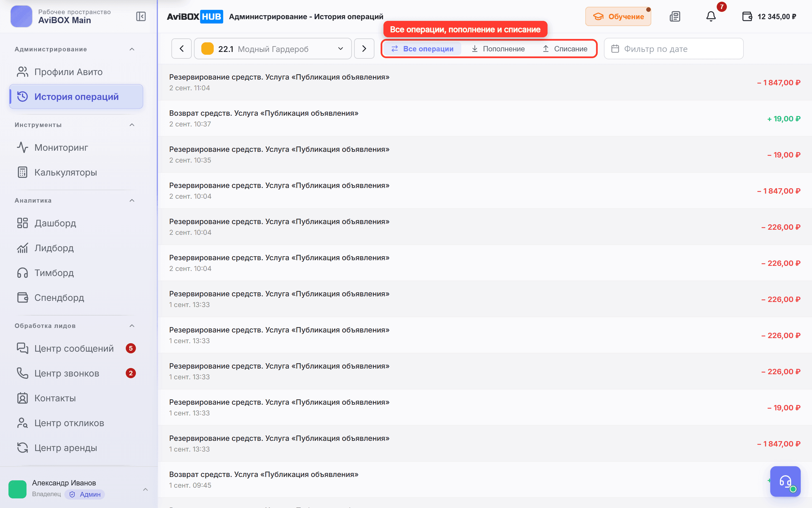Click the orange profile color swatch

(207, 49)
